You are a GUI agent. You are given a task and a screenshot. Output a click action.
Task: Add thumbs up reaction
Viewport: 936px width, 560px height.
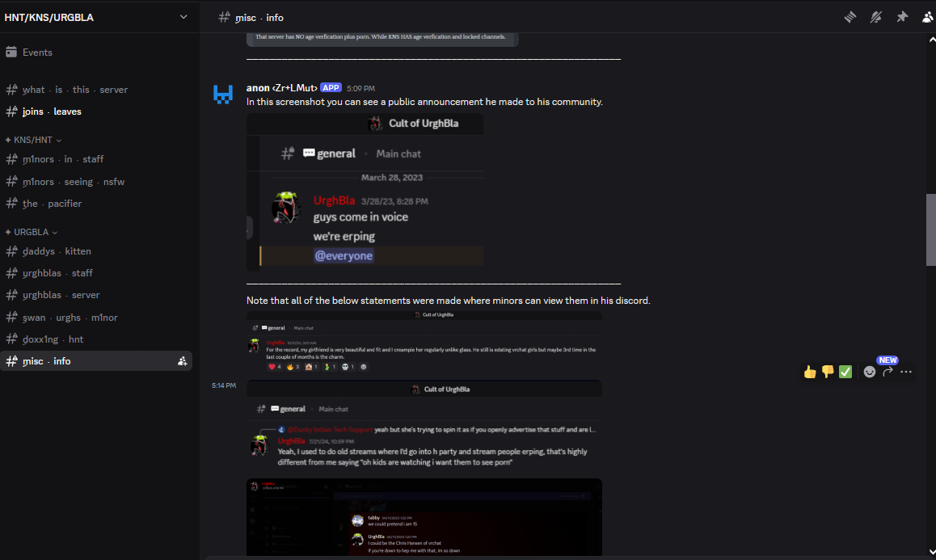809,372
